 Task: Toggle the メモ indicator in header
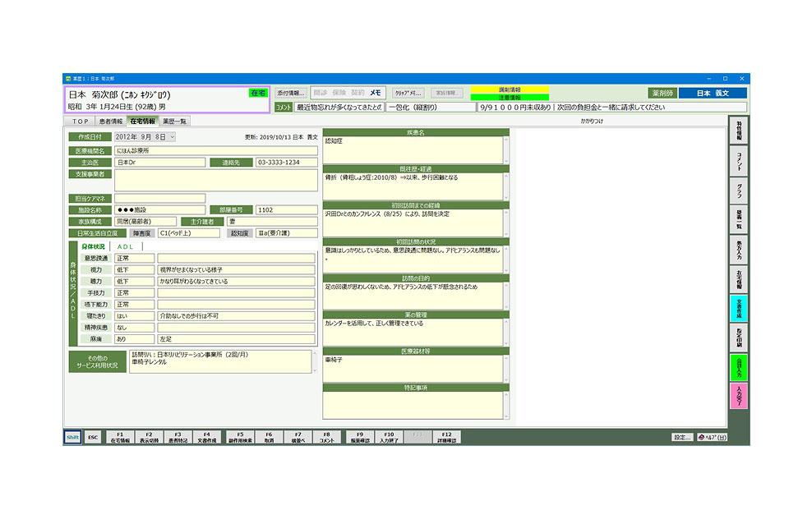click(x=376, y=93)
